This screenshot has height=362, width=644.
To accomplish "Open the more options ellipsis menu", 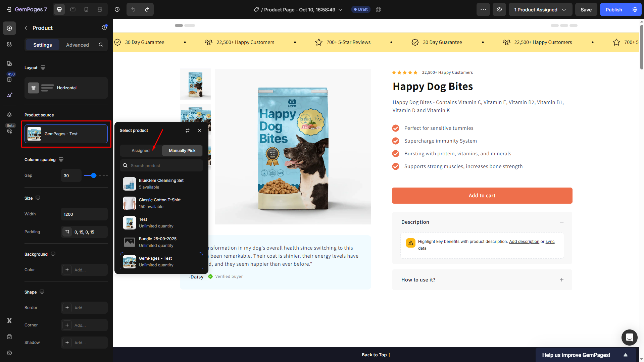I will 483,9.
